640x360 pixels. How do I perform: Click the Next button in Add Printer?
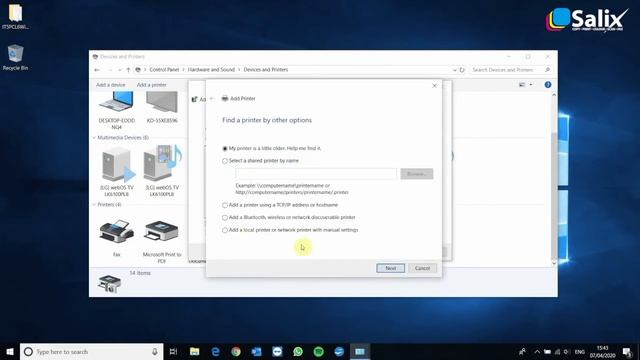pyautogui.click(x=391, y=268)
